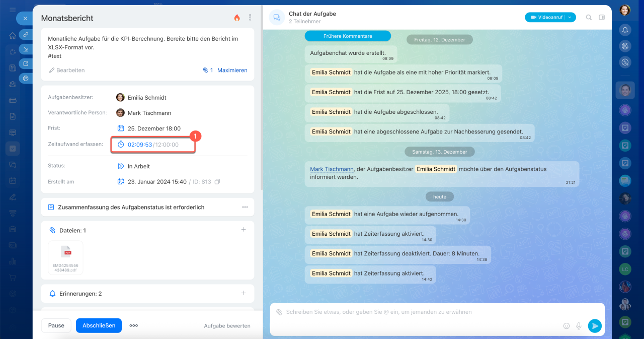Toggle high priority flame icon

point(237,18)
